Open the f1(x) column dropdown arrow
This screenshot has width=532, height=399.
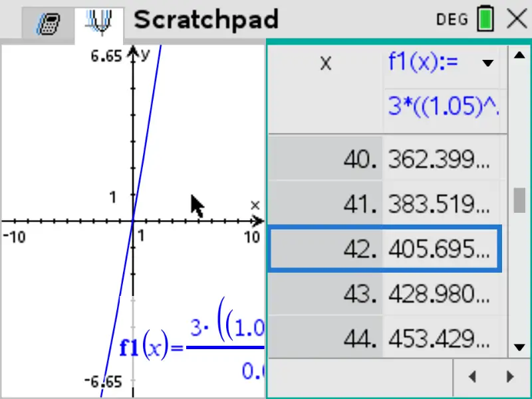488,64
